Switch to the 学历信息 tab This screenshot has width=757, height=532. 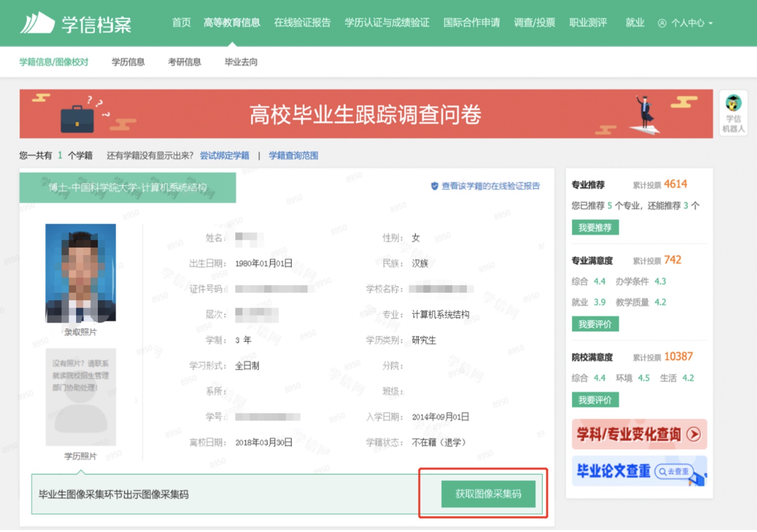tap(128, 62)
